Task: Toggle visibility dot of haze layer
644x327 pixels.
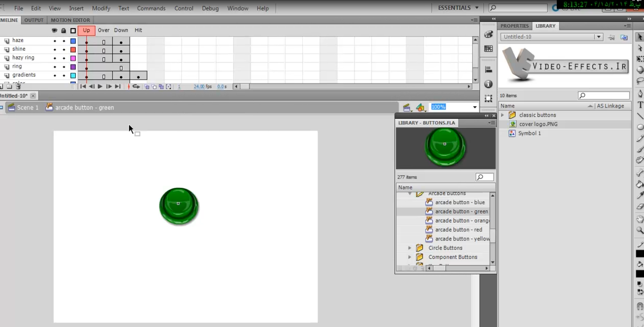Action: (x=55, y=40)
